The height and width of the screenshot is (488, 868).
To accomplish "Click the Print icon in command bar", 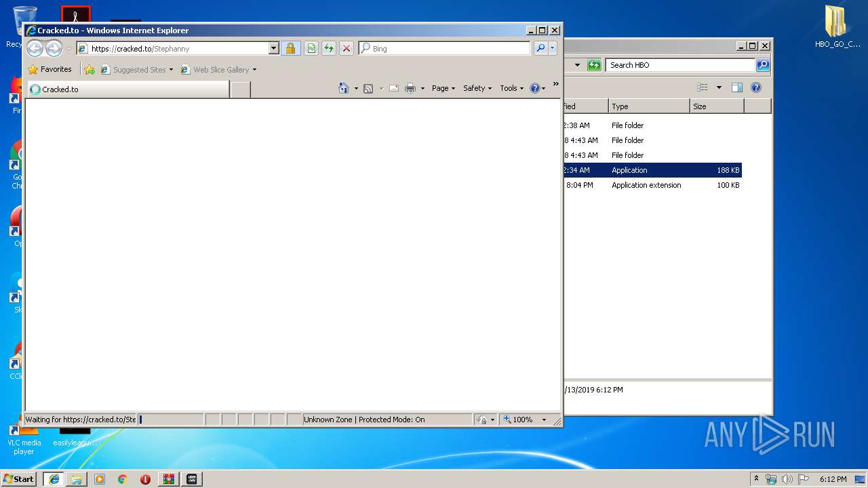I will pyautogui.click(x=410, y=88).
